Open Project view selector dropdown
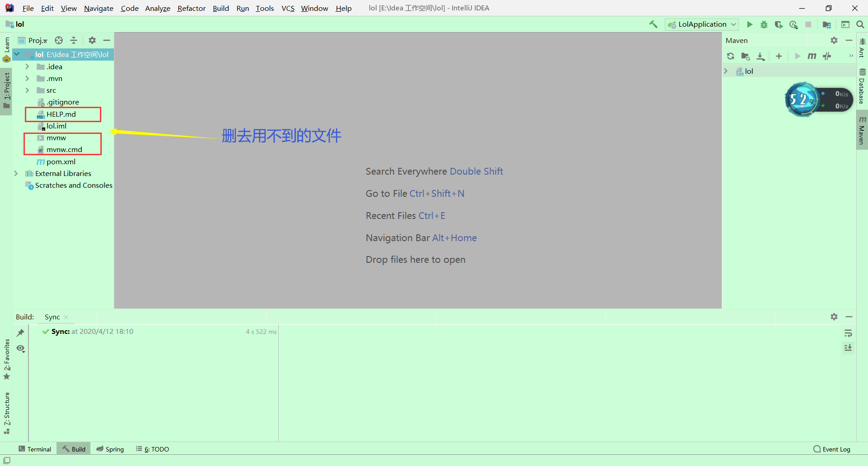 (32, 40)
